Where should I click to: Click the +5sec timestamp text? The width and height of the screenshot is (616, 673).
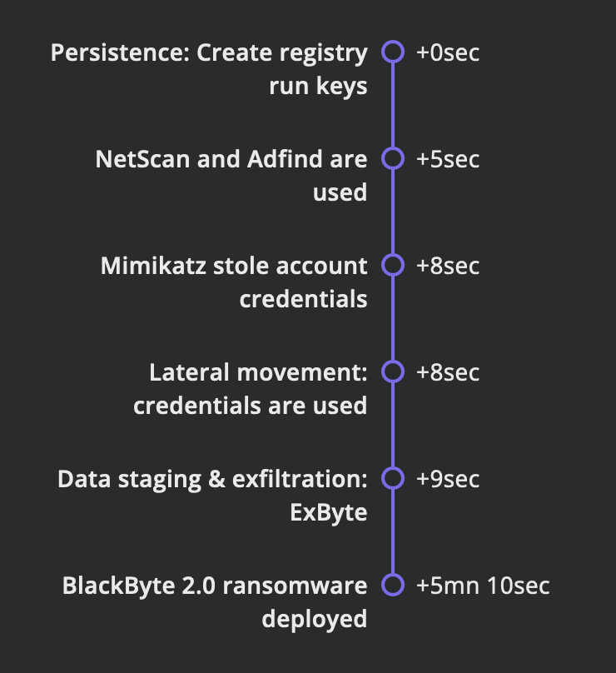pyautogui.click(x=447, y=159)
